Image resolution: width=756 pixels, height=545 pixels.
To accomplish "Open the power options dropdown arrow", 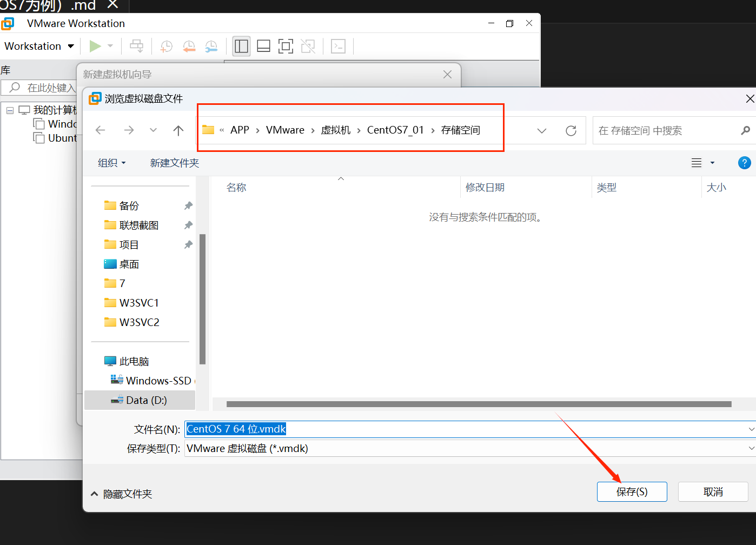I will [110, 46].
